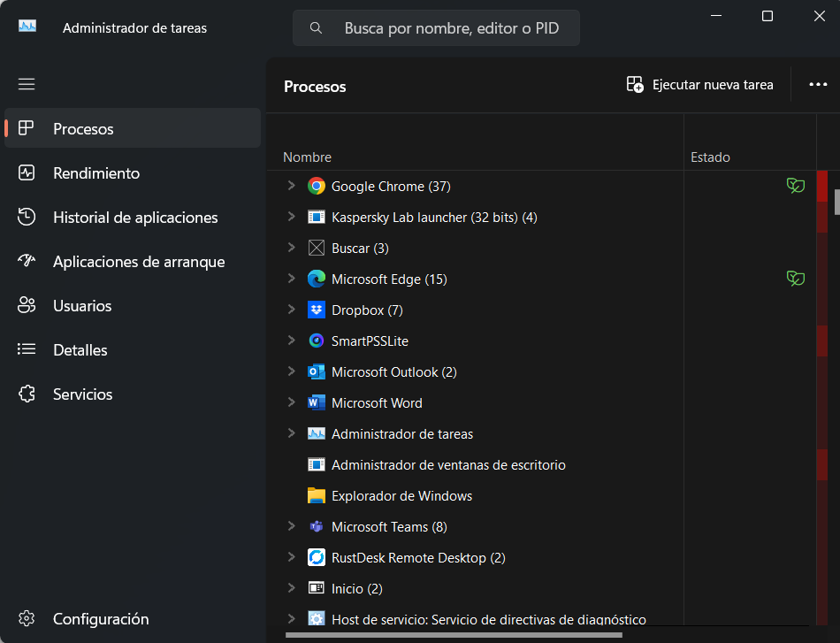Open the three-dots more options menu
This screenshot has width=840, height=643.
coord(818,85)
